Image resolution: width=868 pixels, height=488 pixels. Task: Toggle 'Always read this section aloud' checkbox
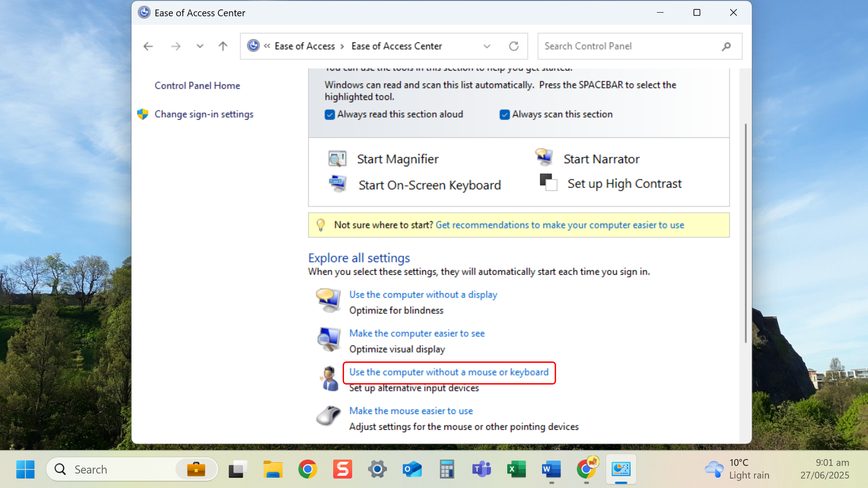coord(330,115)
